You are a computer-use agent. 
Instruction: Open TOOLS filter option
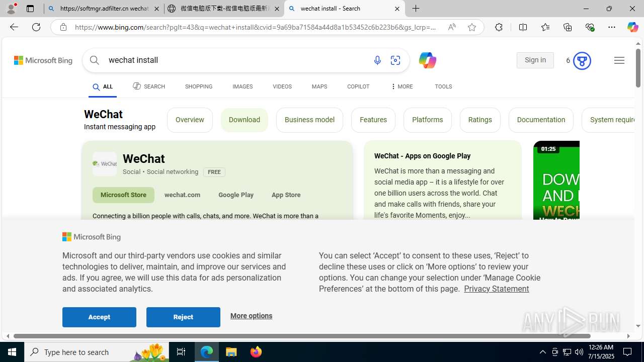coord(443,86)
